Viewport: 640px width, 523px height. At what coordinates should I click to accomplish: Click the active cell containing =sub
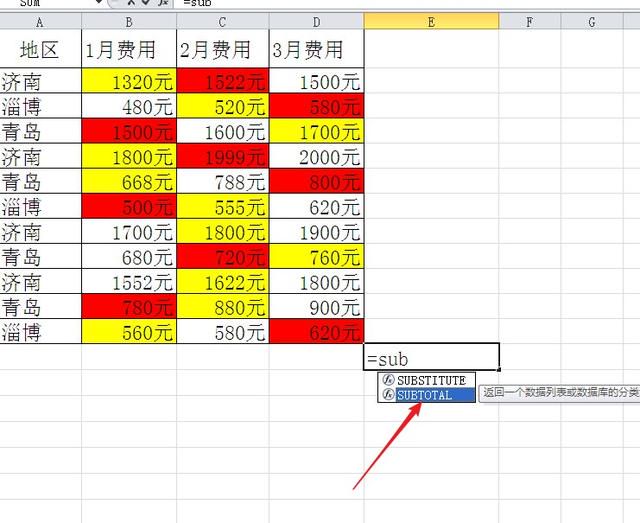(431, 357)
